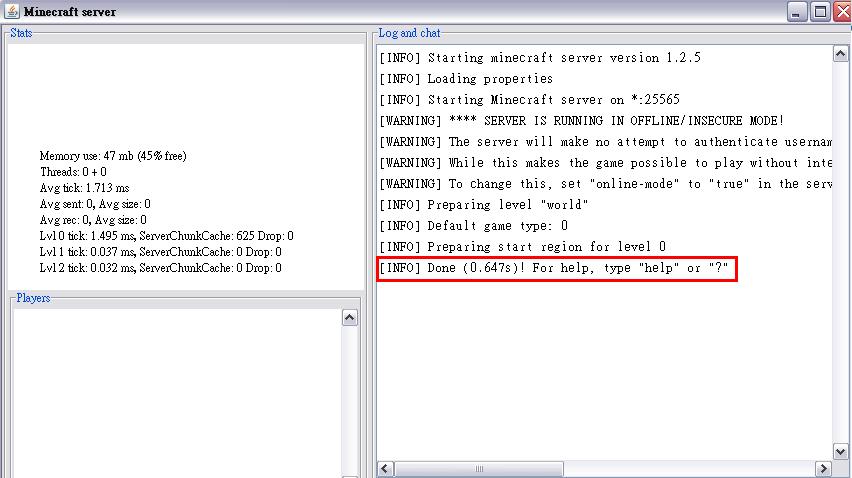
Task: Close the Minecraft server window
Action: coord(840,12)
